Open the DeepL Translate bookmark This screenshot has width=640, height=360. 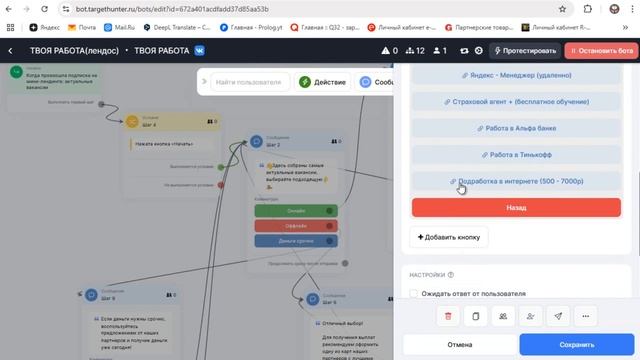click(177, 27)
